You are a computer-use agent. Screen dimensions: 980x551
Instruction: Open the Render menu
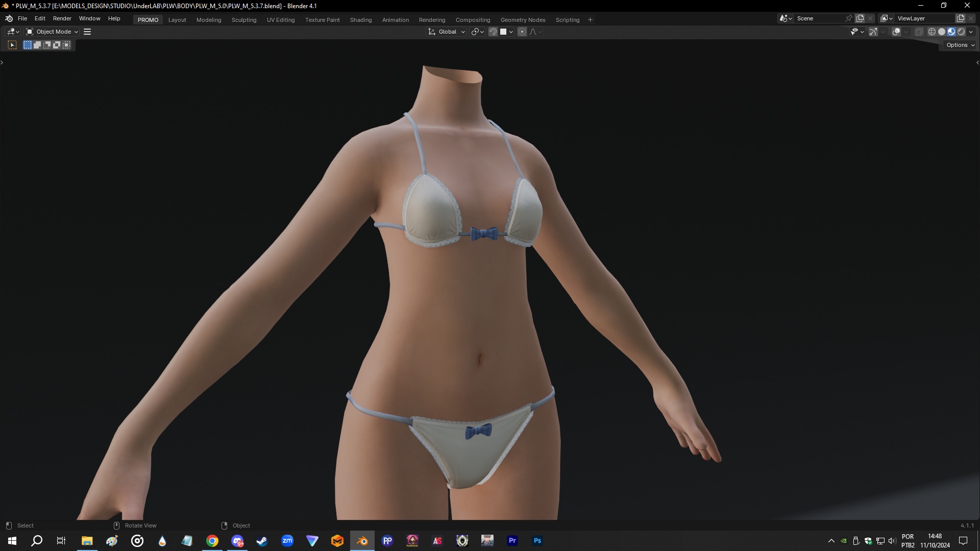click(x=62, y=18)
